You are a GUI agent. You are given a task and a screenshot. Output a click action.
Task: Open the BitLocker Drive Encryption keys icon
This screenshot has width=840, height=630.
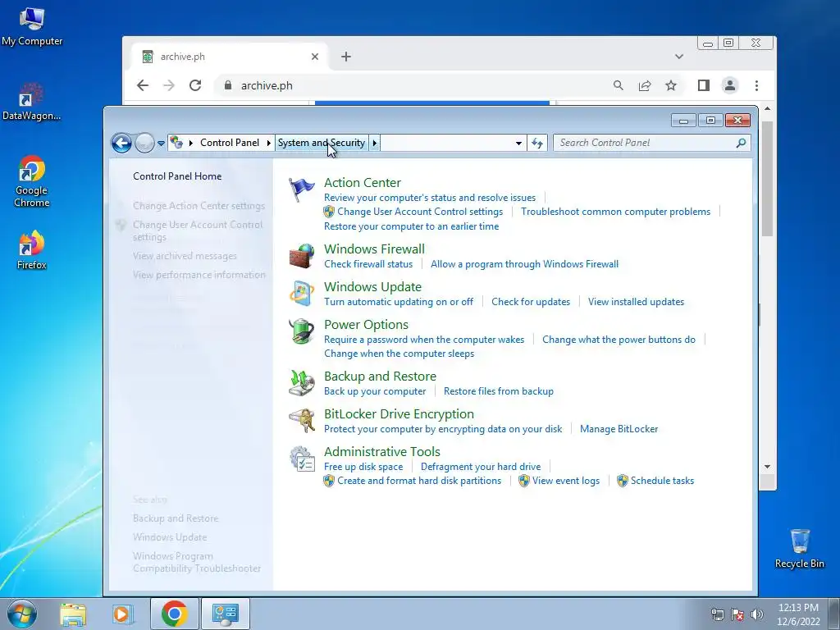coord(302,421)
